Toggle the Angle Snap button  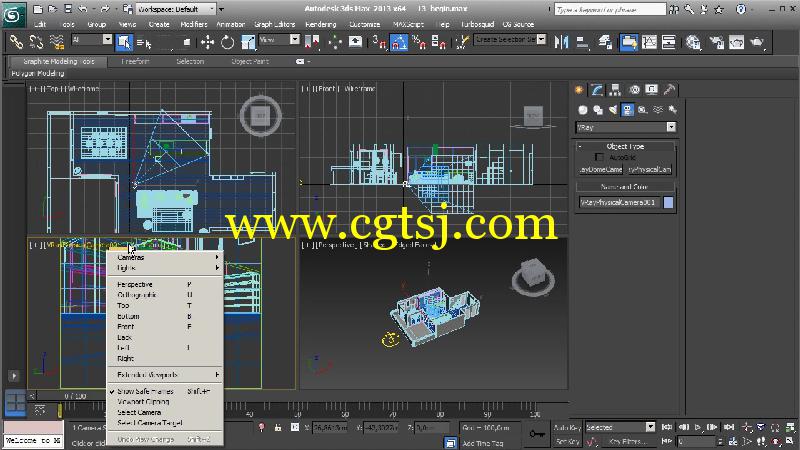(x=399, y=42)
